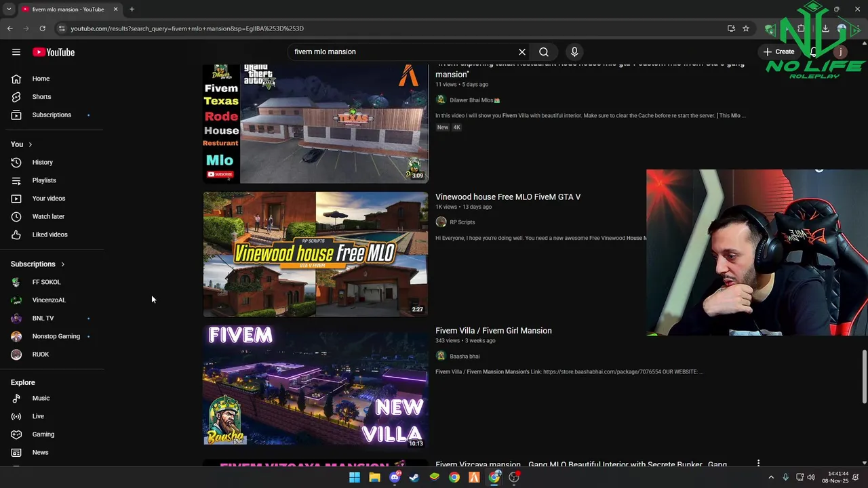Click the YouTube logo
868x488 pixels.
tap(54, 52)
